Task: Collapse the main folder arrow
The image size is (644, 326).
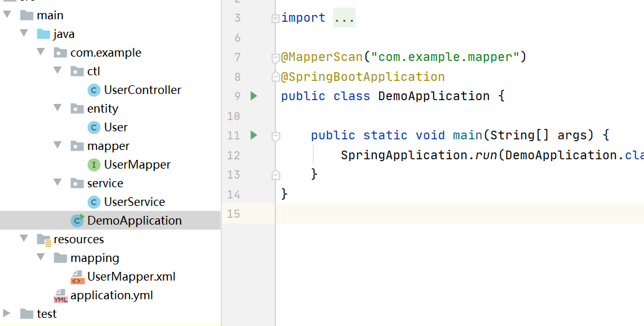Action: coord(7,14)
